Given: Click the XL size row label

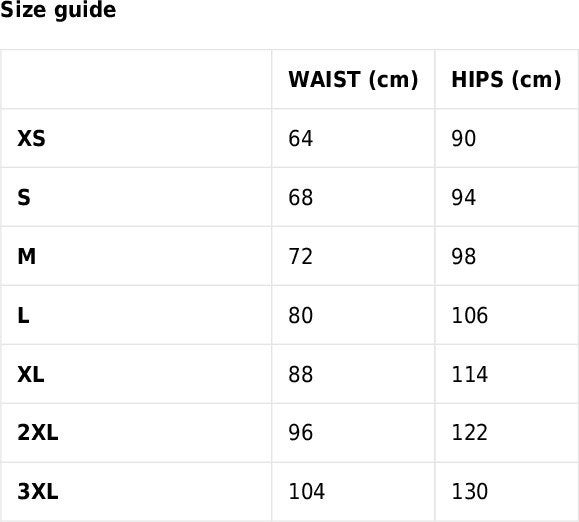Looking at the screenshot, I should (x=31, y=374).
